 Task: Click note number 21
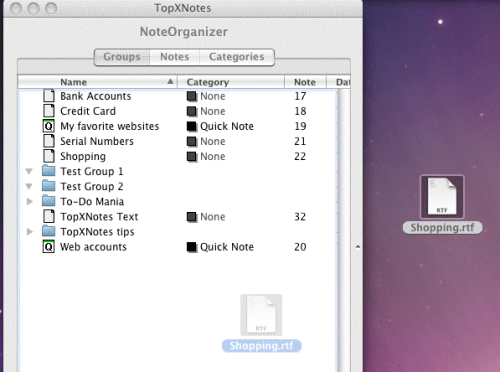[300, 141]
